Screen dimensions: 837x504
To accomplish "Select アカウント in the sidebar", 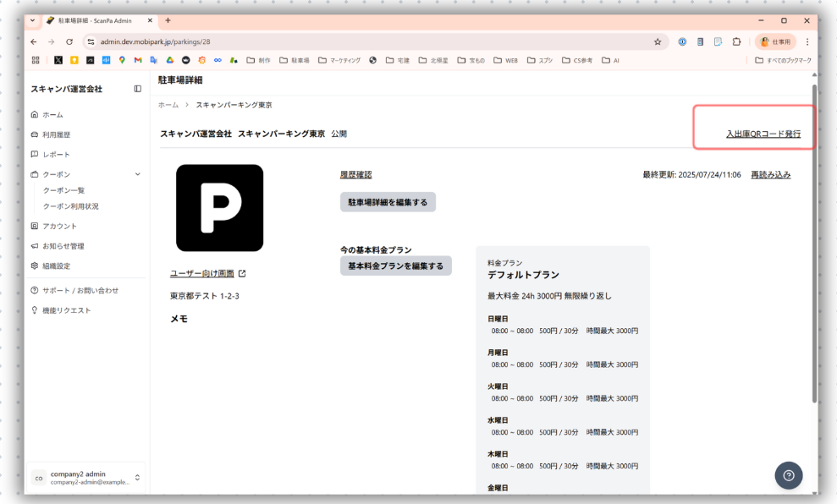I will point(59,226).
